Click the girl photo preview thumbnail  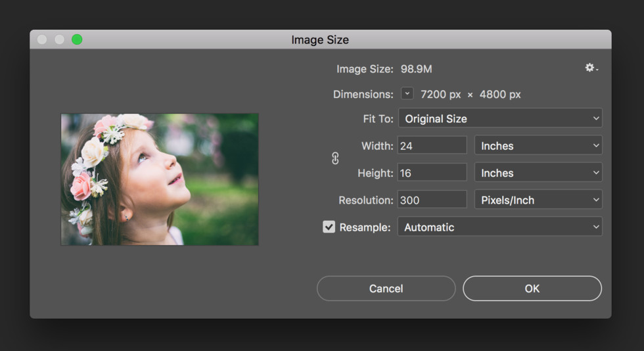[x=160, y=179]
